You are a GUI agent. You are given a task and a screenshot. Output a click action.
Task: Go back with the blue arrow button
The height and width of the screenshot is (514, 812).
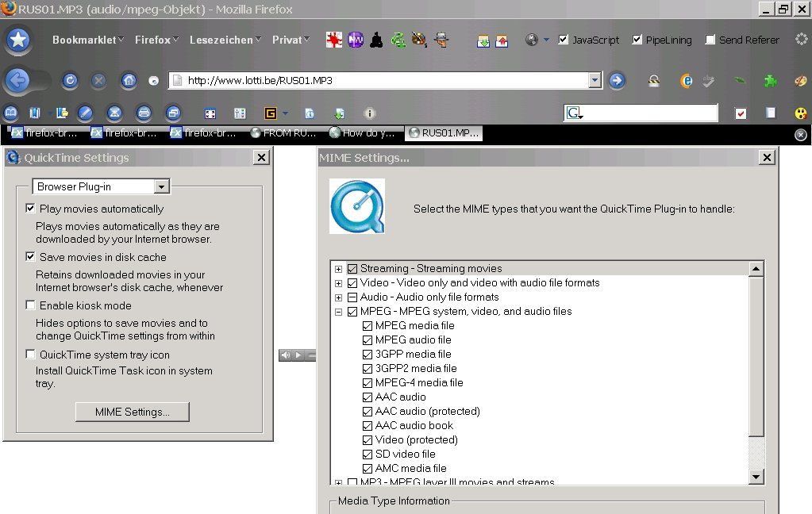[x=18, y=80]
